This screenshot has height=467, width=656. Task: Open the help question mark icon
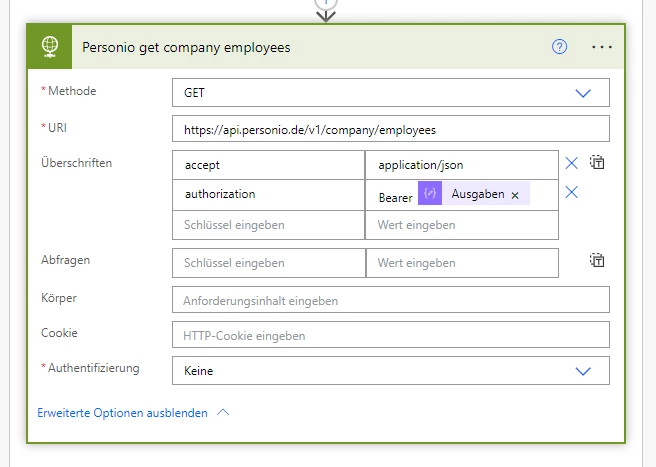559,47
